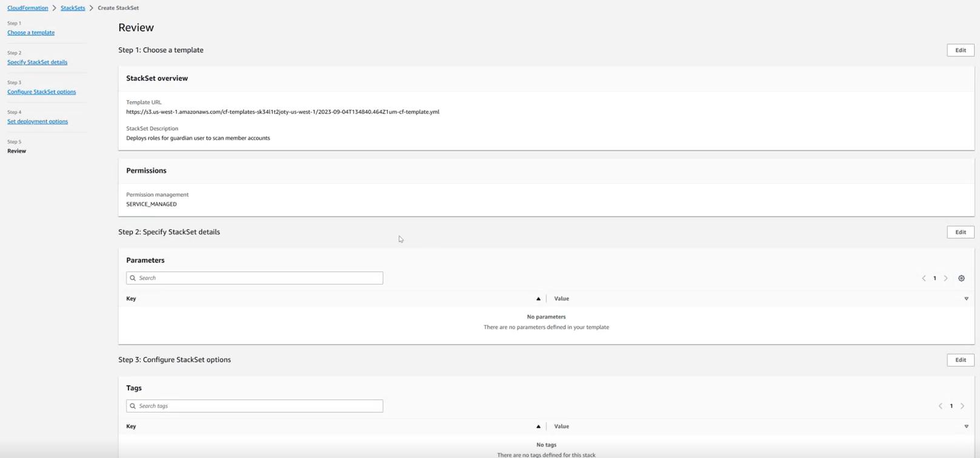The image size is (980, 458).
Task: Edit Step 3 Configure StackSet options
Action: click(x=960, y=360)
